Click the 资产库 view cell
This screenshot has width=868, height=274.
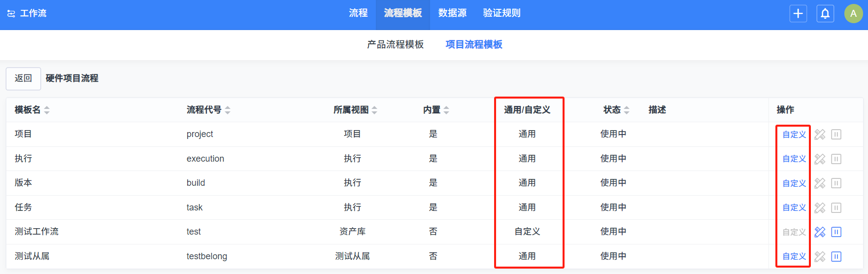[352, 232]
